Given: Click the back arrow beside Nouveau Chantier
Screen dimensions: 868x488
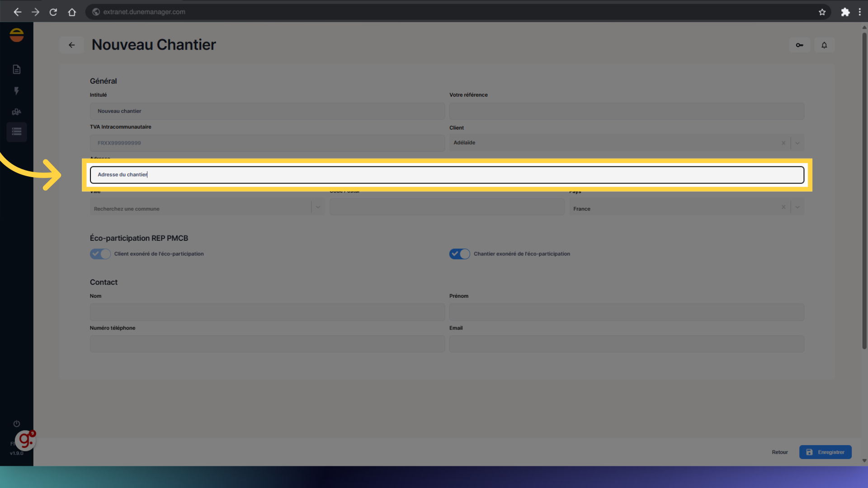Looking at the screenshot, I should coord(71,45).
